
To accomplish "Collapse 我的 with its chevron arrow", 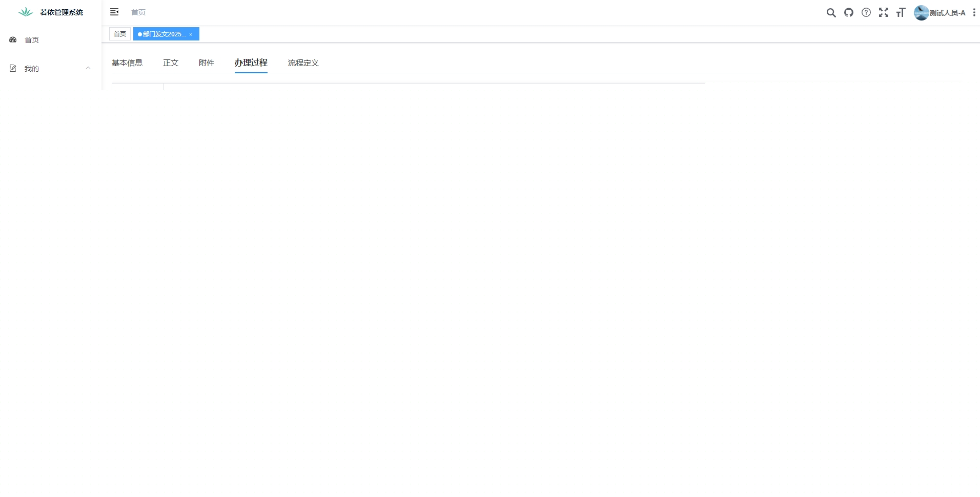I will coord(88,68).
